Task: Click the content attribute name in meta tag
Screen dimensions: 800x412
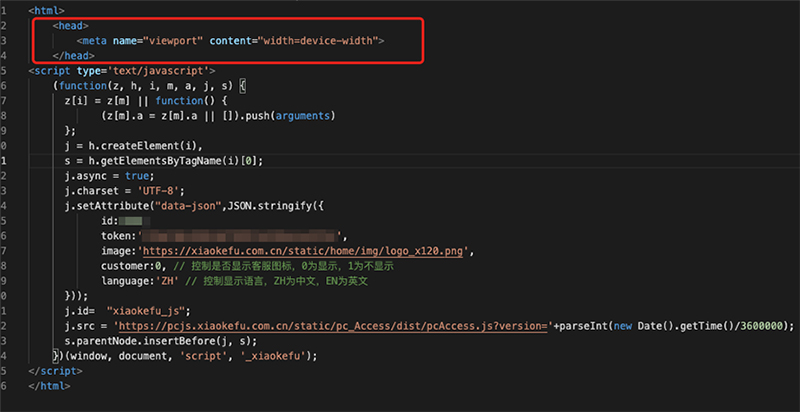Action: 230,40
